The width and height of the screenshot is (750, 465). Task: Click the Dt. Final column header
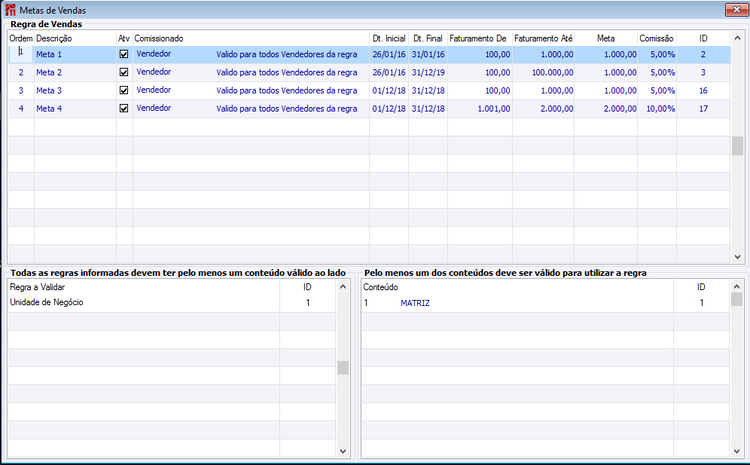(428, 38)
